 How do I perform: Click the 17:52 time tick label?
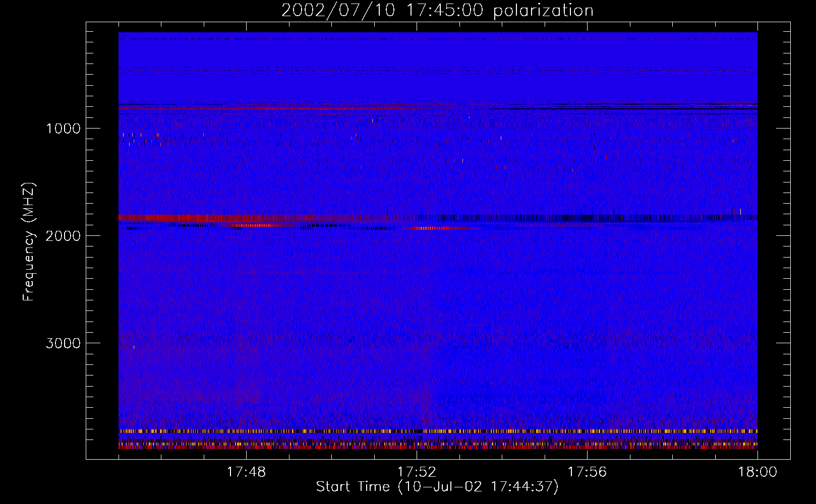(417, 472)
